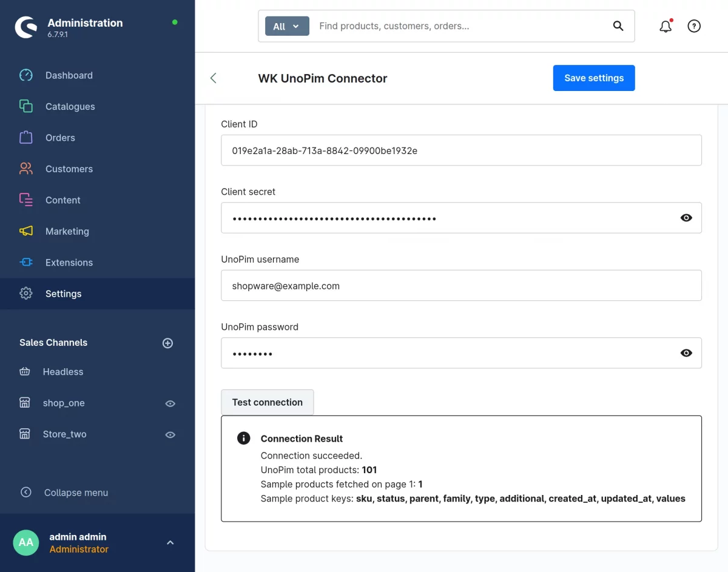Image resolution: width=728 pixels, height=572 pixels.
Task: Click the Customers people icon
Action: pyautogui.click(x=25, y=169)
